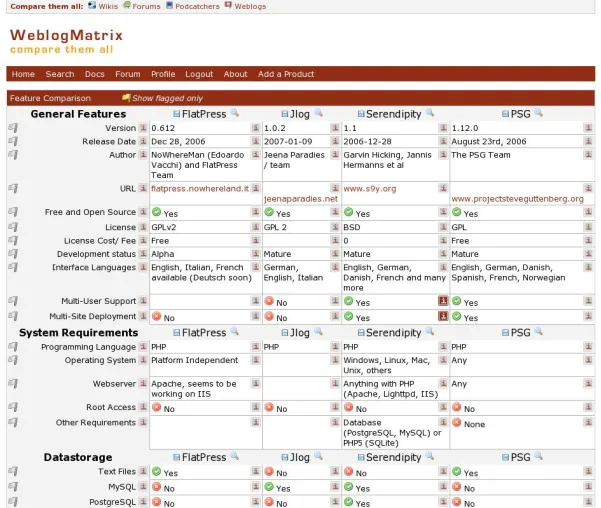Screen dimensions: 601x508
Task: Flag the URL row
Action: point(13,188)
